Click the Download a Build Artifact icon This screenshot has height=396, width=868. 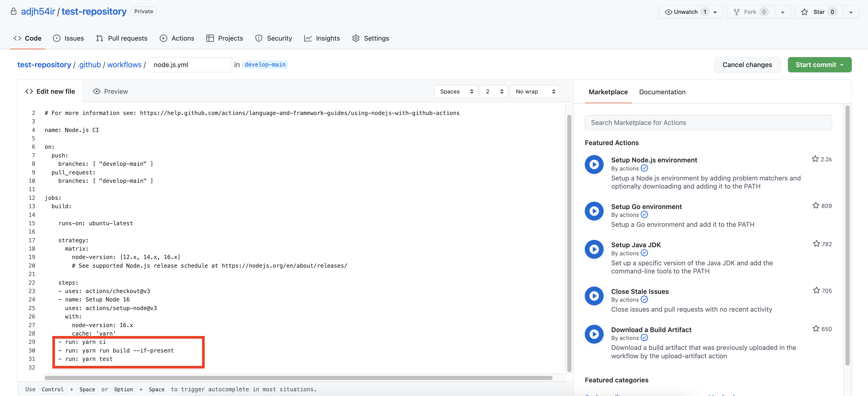594,334
